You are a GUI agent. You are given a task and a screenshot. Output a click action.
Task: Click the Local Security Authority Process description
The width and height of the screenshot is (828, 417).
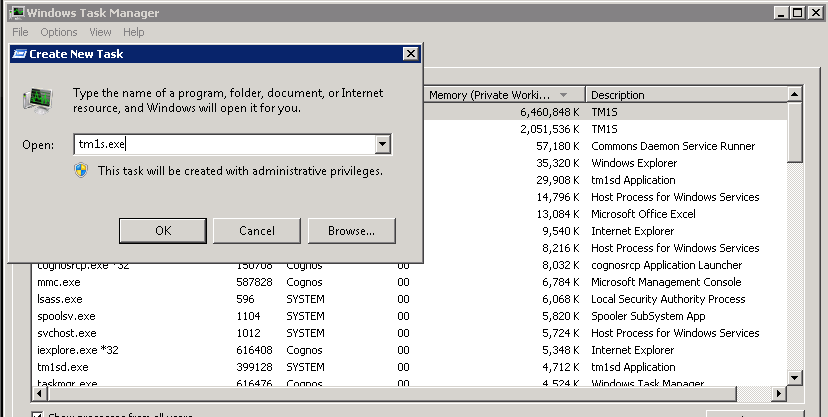click(668, 299)
